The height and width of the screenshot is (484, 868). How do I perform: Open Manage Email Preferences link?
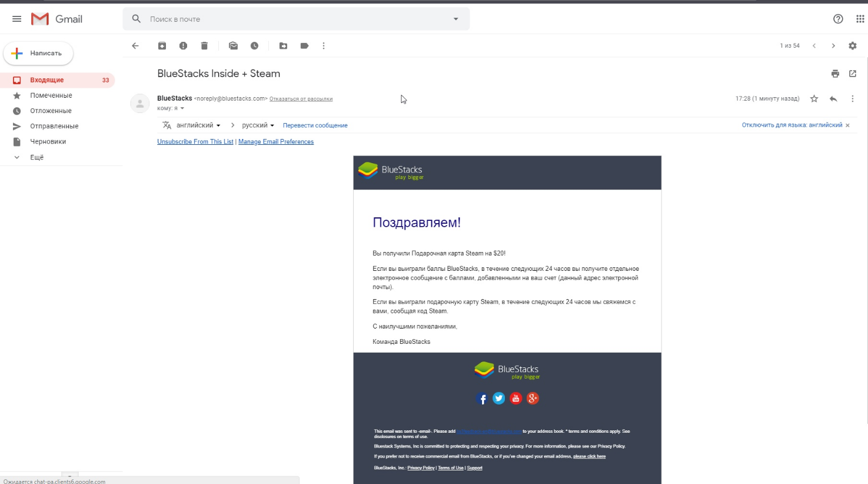[x=276, y=142]
